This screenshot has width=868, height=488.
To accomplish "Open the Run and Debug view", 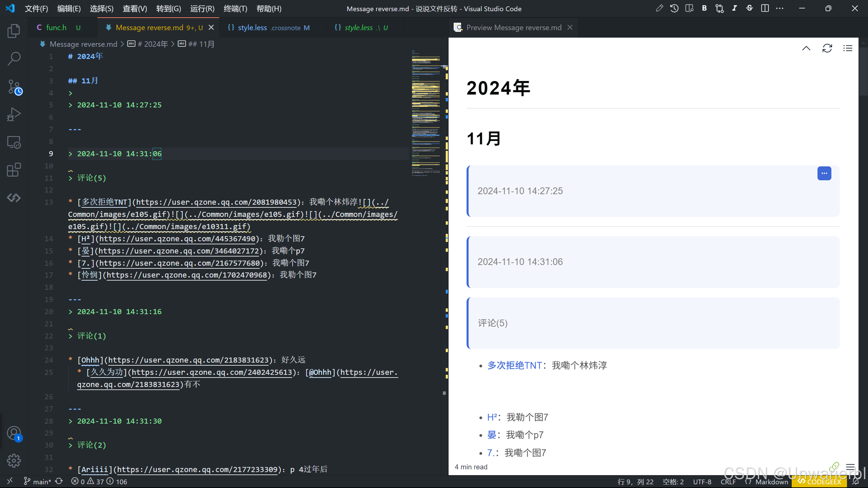I will pos(14,114).
